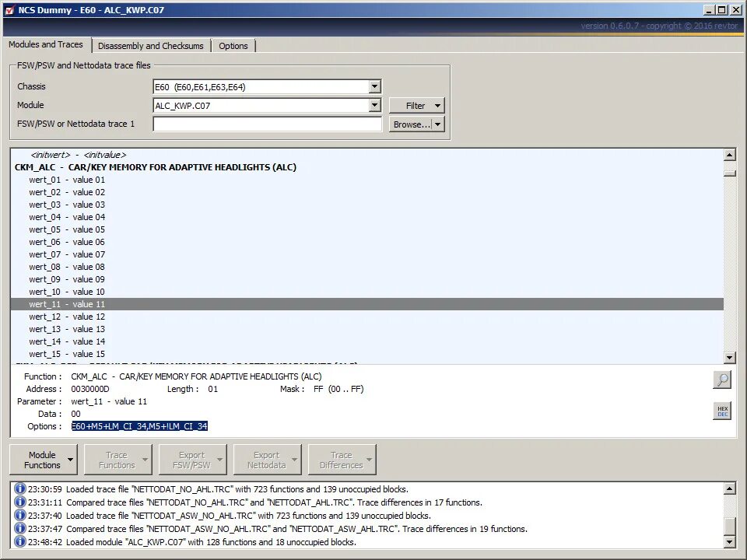This screenshot has width=747, height=560.
Task: Select parameter wert_12 - value 12
Action: tap(366, 317)
